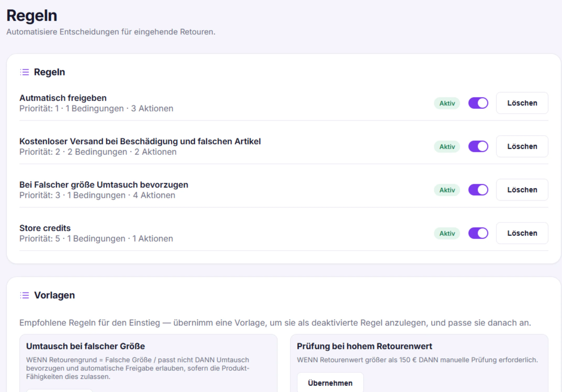This screenshot has width=562, height=392.
Task: Delete the Autmatisch freigeben rule via Löschen
Action: coord(522,103)
